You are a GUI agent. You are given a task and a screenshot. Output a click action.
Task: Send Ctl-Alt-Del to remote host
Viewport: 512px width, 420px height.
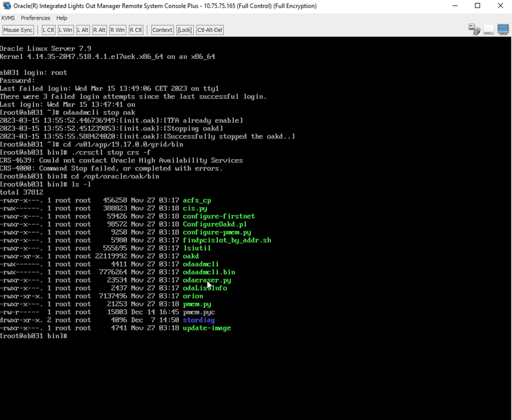pos(210,30)
